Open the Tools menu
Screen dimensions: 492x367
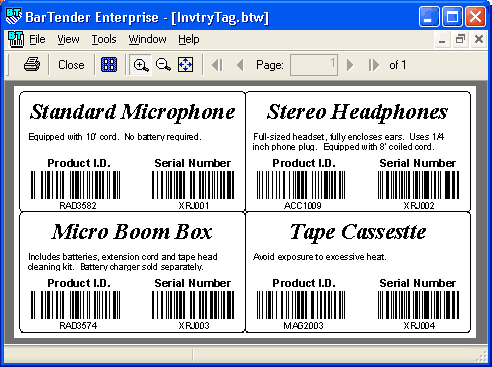pyautogui.click(x=104, y=39)
